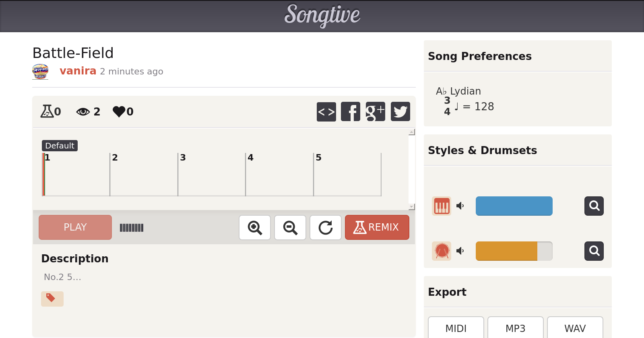The width and height of the screenshot is (644, 338).
Task: Open the drumset search chooser
Action: pyautogui.click(x=594, y=251)
